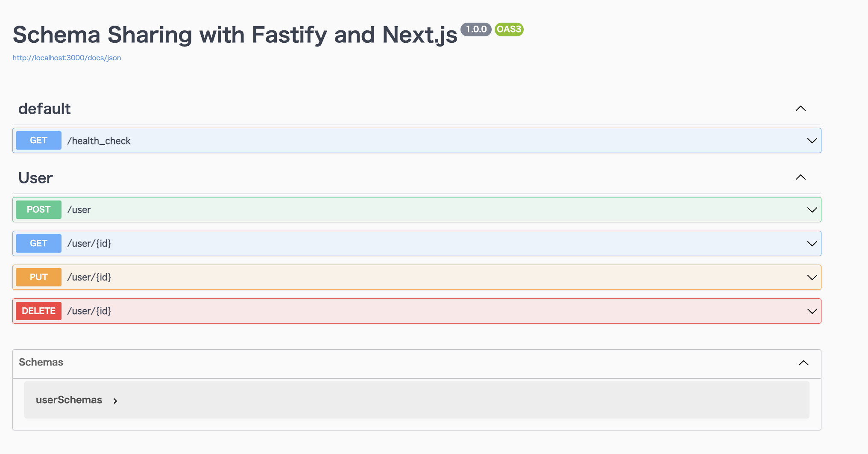Open the localhost docs/json link

tap(67, 58)
